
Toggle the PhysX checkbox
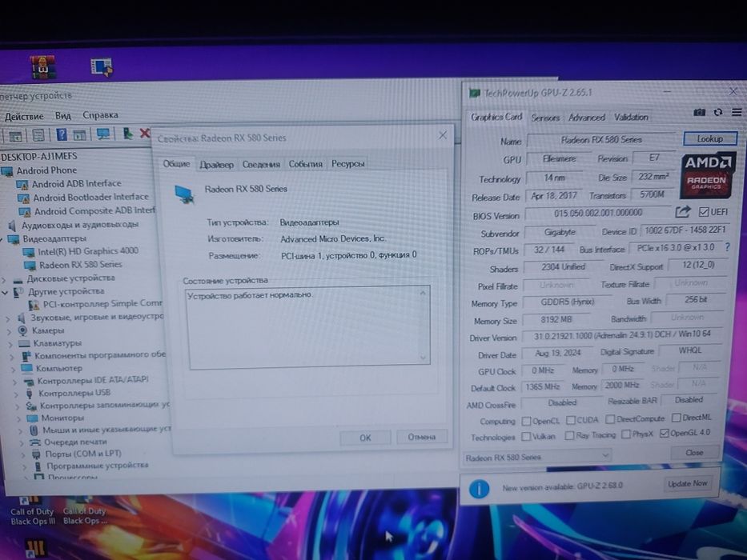click(x=626, y=434)
